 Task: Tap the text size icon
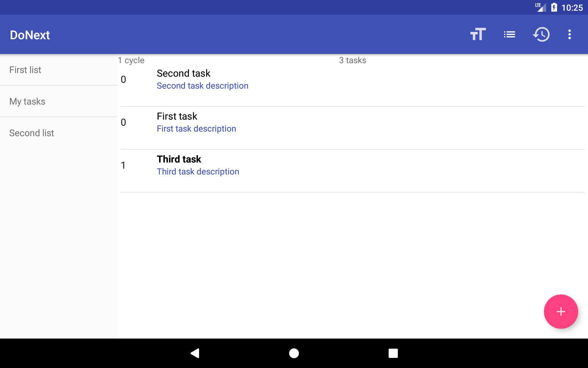pyautogui.click(x=478, y=34)
